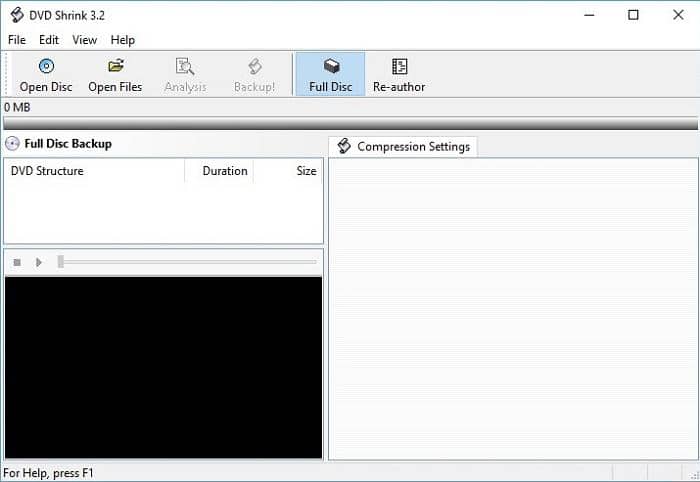Open the File menu
The width and height of the screenshot is (700, 482).
17,40
